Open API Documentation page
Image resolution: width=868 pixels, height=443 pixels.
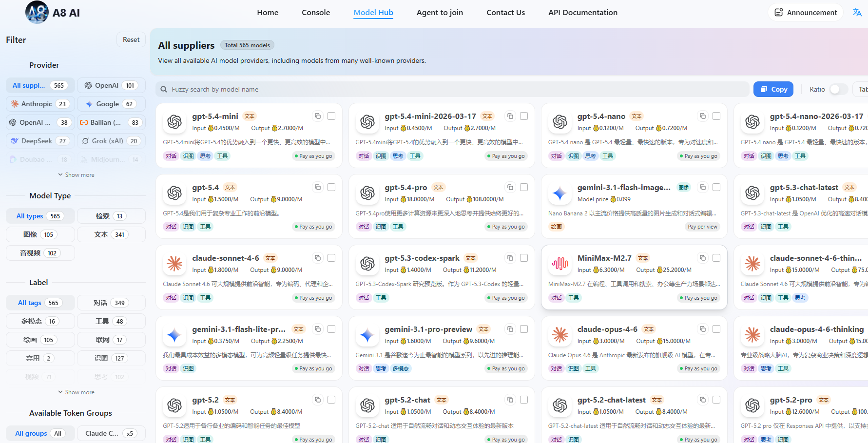click(583, 13)
